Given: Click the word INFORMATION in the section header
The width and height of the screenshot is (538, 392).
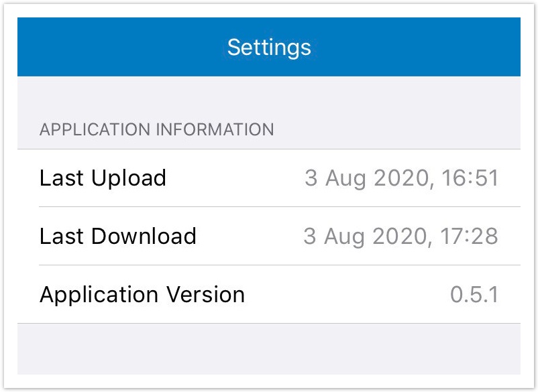Looking at the screenshot, I should click(215, 129).
